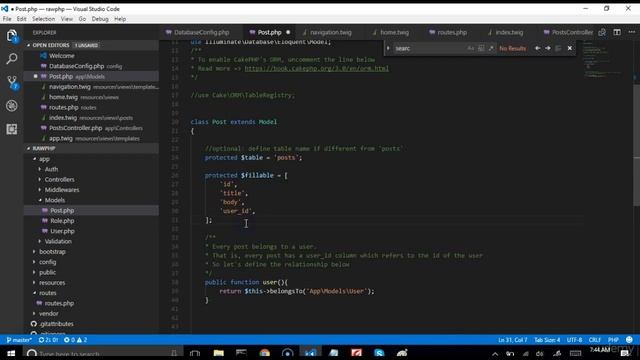Screen dimensions: 640x360
Task: Open the Search view in activity bar
Action: tap(12, 59)
